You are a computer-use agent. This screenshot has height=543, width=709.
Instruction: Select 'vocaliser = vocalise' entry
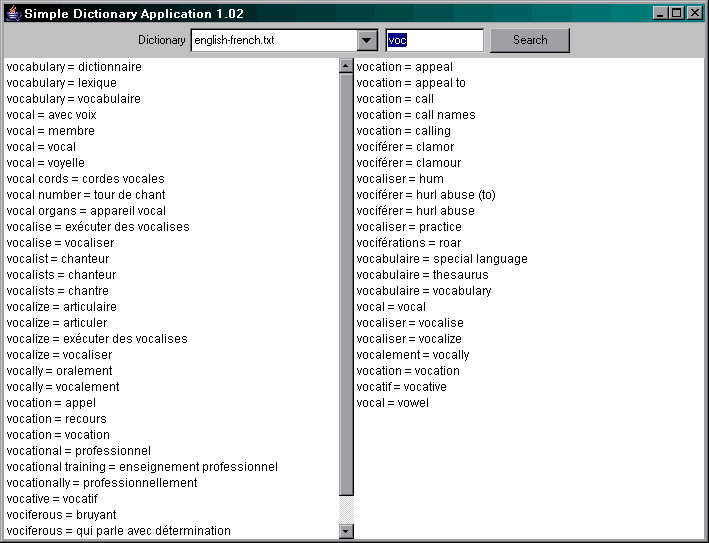(x=410, y=323)
